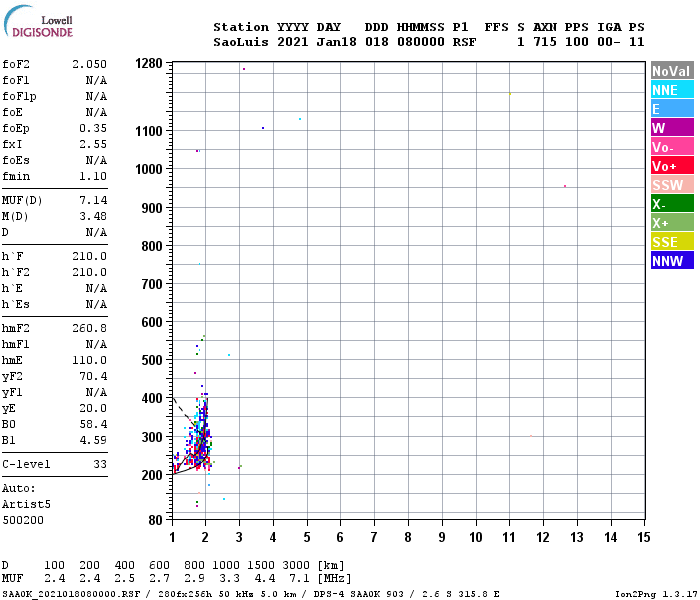Click the 1100 y-axis height label

tap(149, 131)
